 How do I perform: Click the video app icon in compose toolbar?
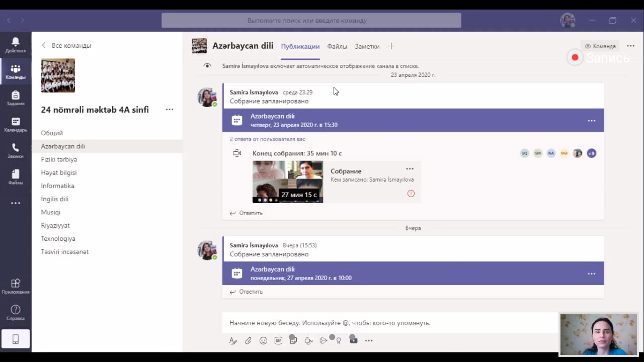[354, 340]
